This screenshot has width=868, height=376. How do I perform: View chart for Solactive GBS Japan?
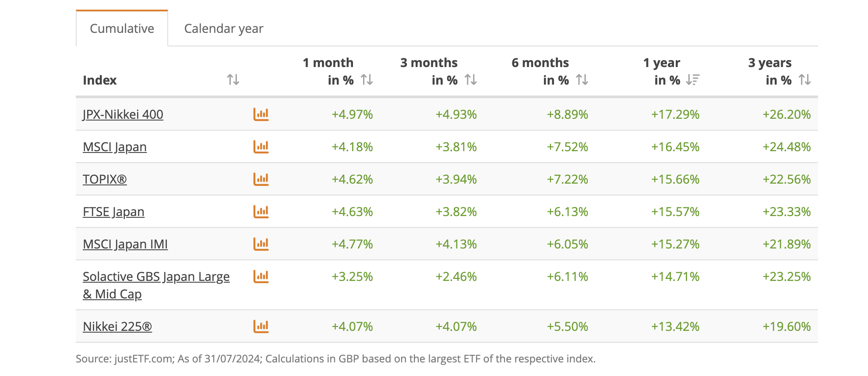(261, 277)
